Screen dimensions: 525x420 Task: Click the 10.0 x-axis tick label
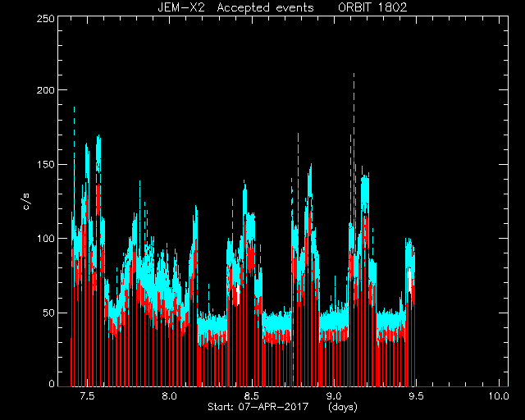tap(498, 396)
